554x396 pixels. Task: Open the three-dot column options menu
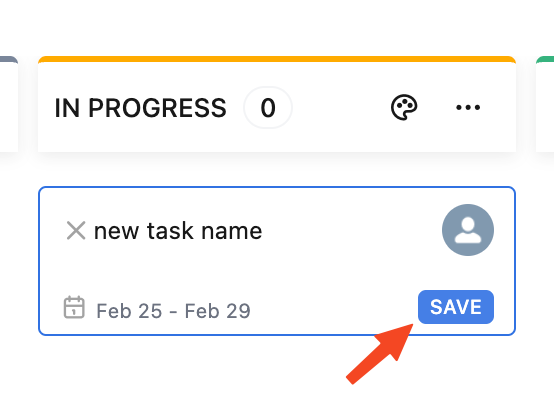pos(468,107)
